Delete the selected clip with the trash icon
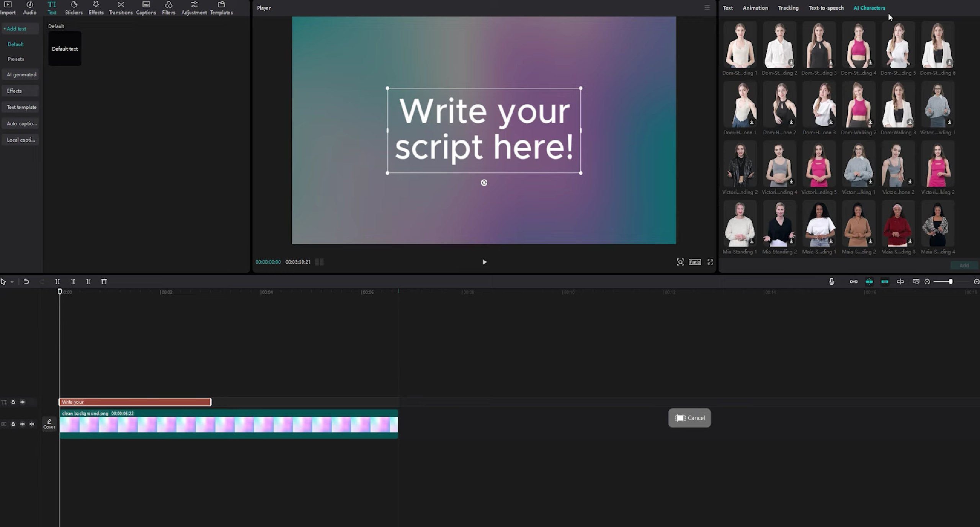Viewport: 980px width, 527px height. point(104,282)
